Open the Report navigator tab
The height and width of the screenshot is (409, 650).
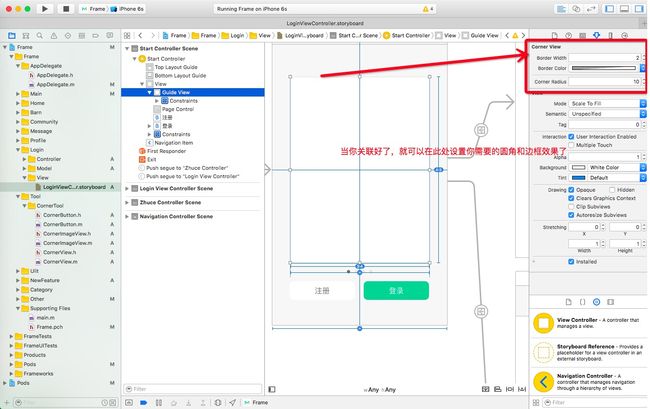[110, 36]
